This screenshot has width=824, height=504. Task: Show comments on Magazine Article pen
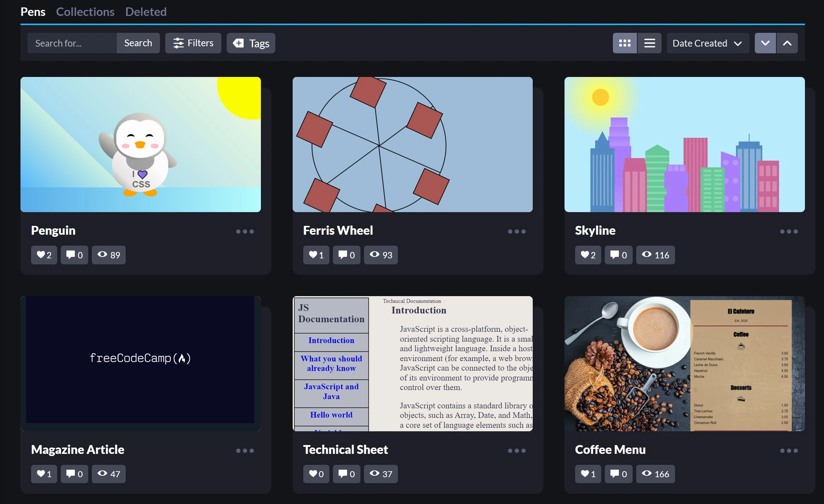[74, 474]
